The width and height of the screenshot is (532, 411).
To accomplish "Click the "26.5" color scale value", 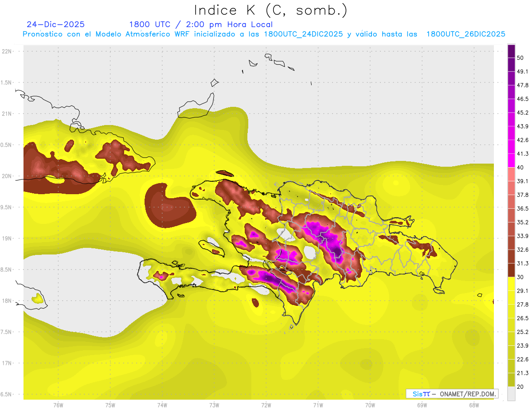I will [x=523, y=318].
